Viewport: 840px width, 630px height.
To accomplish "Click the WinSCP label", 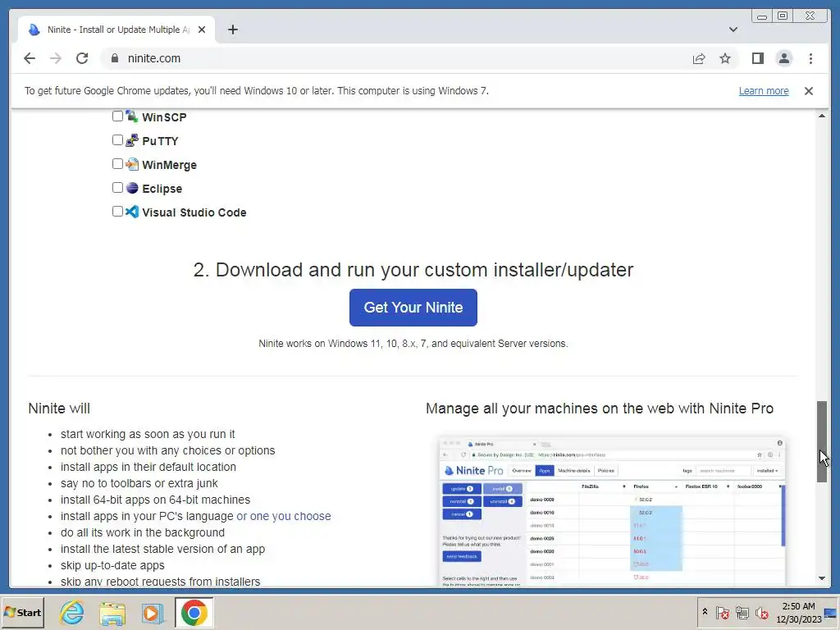I will [x=164, y=117].
